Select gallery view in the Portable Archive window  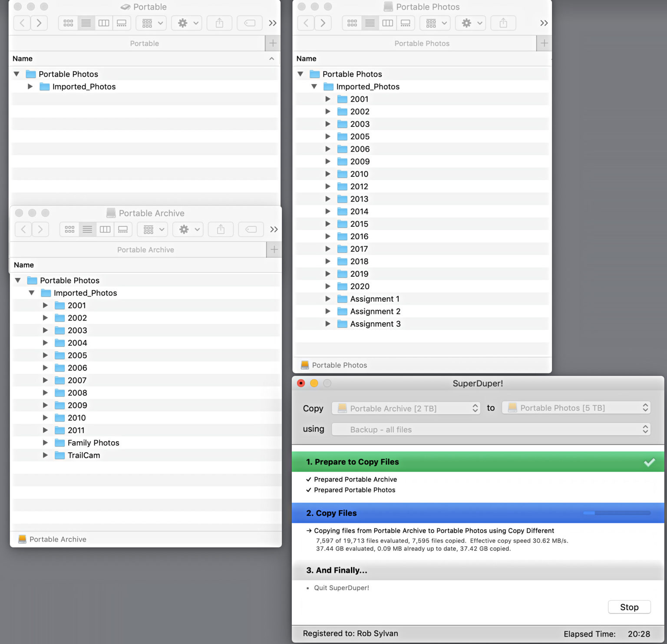pos(123,229)
